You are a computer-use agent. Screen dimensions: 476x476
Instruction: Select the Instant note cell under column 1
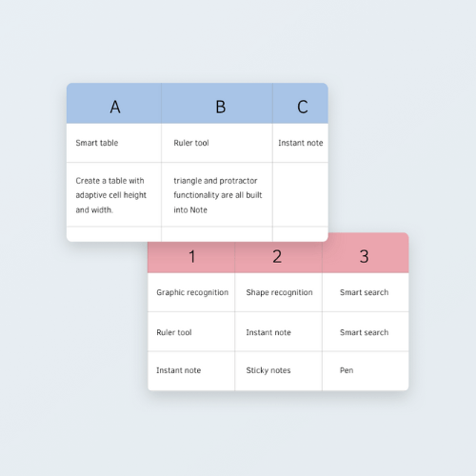pos(191,370)
